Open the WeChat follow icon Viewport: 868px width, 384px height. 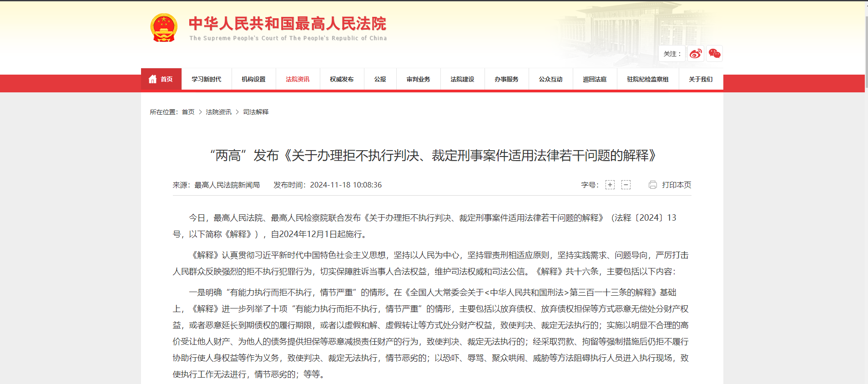click(714, 54)
